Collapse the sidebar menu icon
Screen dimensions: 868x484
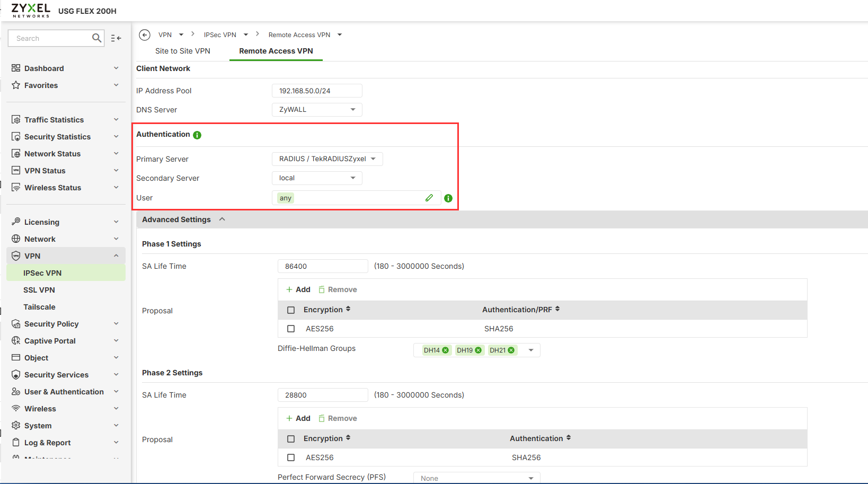tap(116, 38)
